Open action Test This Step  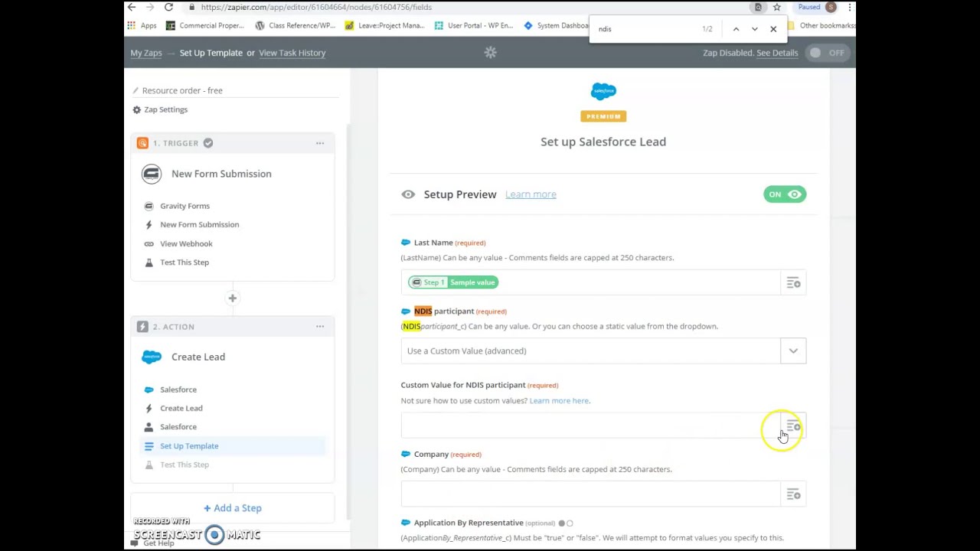(185, 465)
